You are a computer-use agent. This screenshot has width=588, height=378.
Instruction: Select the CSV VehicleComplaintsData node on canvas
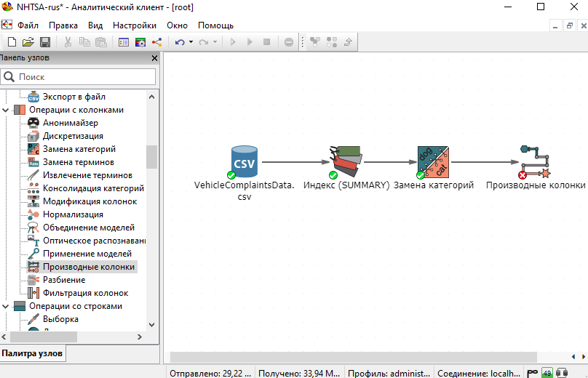click(x=244, y=161)
